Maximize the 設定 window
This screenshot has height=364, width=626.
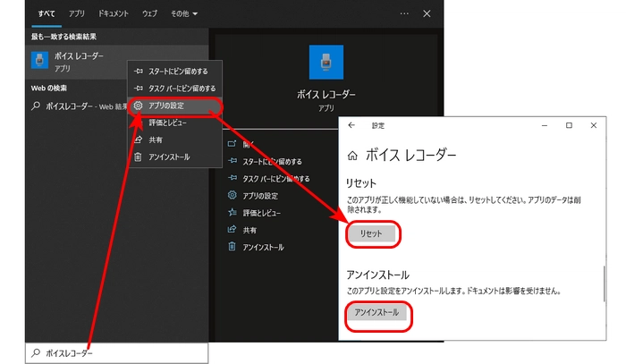click(569, 125)
